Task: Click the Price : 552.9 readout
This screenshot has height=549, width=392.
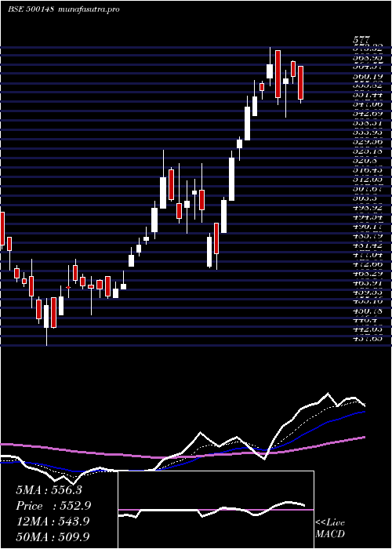Action: coord(53,506)
